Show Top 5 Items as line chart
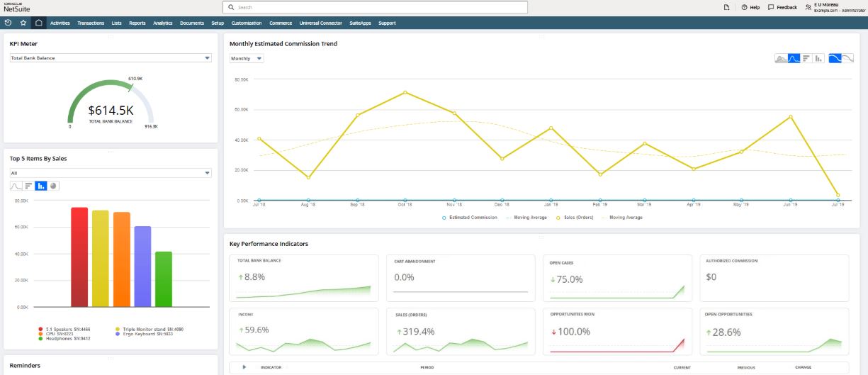 click(x=16, y=186)
